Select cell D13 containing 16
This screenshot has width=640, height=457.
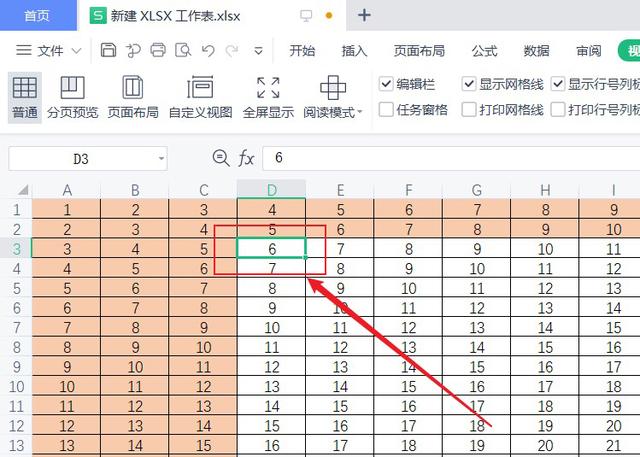(x=271, y=445)
